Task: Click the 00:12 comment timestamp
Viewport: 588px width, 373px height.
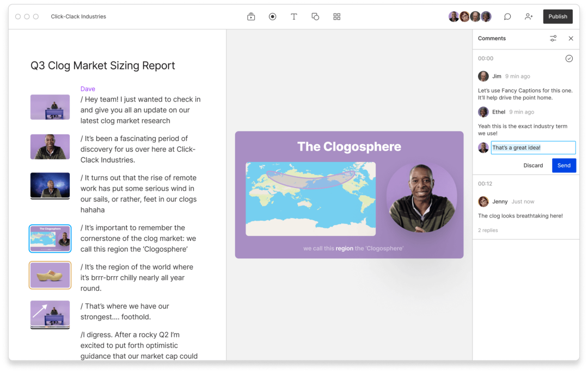Action: (x=485, y=184)
